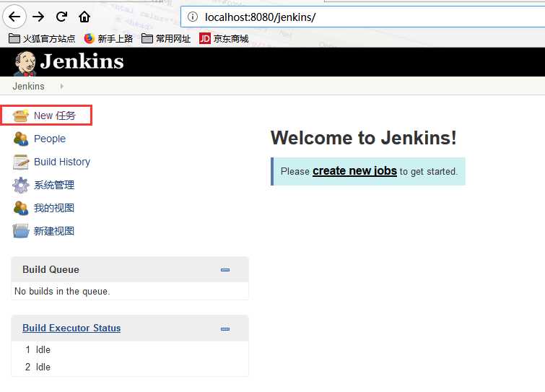Click the Welcome to Jenkins! heading
The width and height of the screenshot is (545, 392).
[363, 138]
